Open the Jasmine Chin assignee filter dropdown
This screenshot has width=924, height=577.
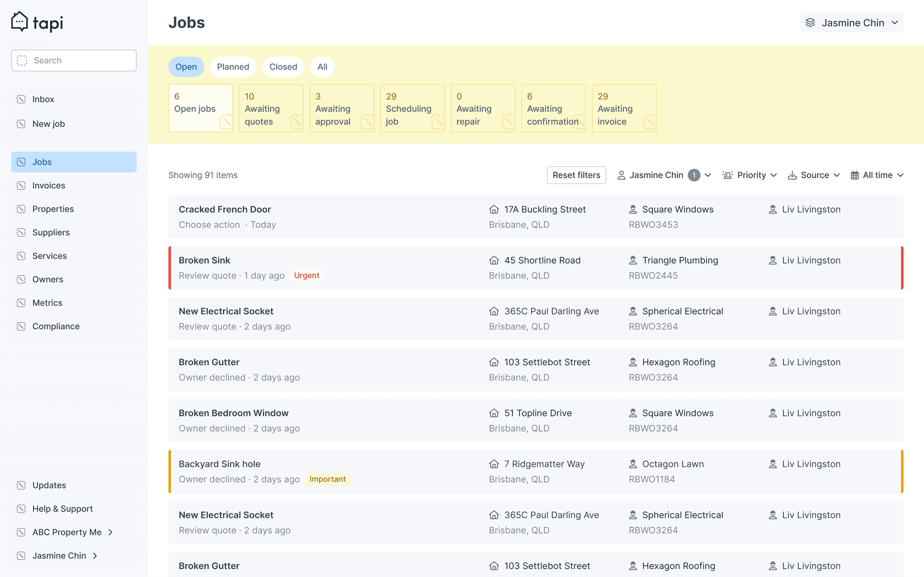(x=664, y=175)
